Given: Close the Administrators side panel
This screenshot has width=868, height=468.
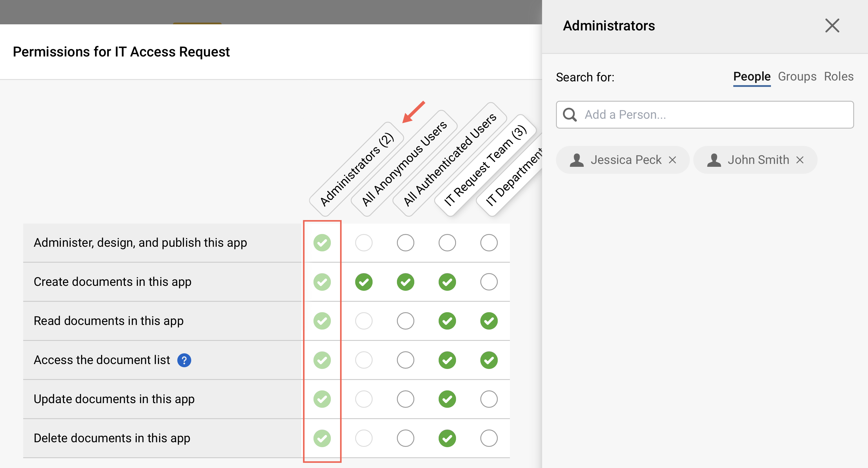Looking at the screenshot, I should [832, 25].
